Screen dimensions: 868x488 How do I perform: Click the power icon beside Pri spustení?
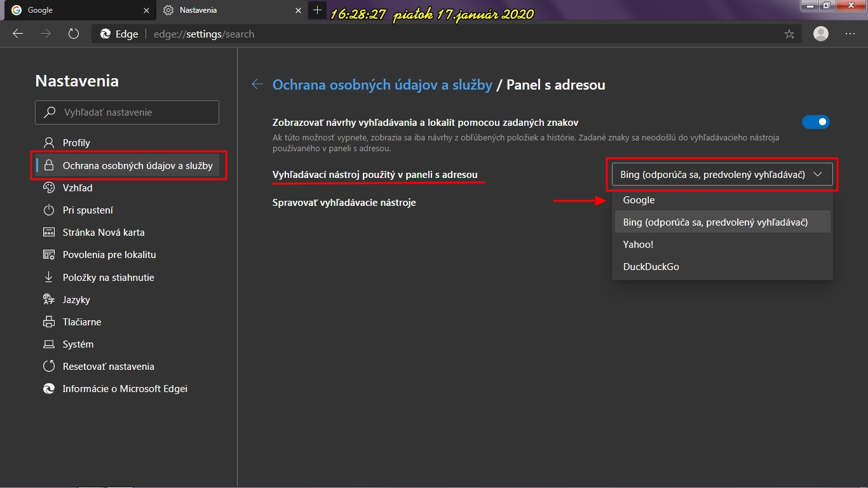[x=49, y=210]
